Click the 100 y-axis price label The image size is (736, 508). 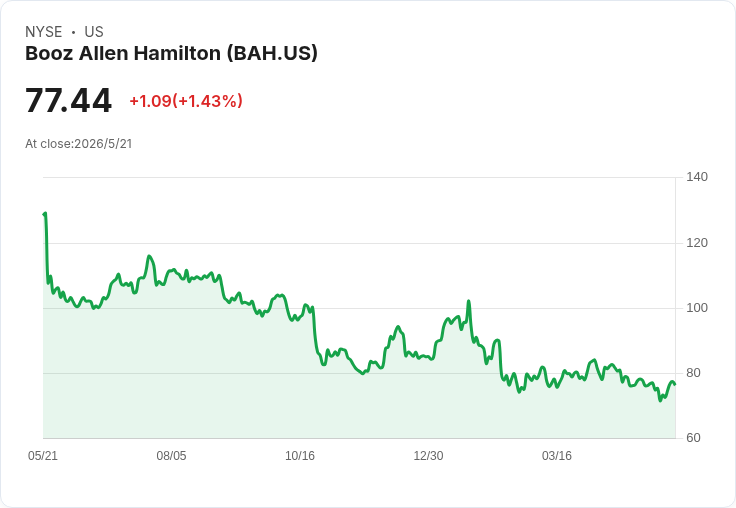point(697,308)
